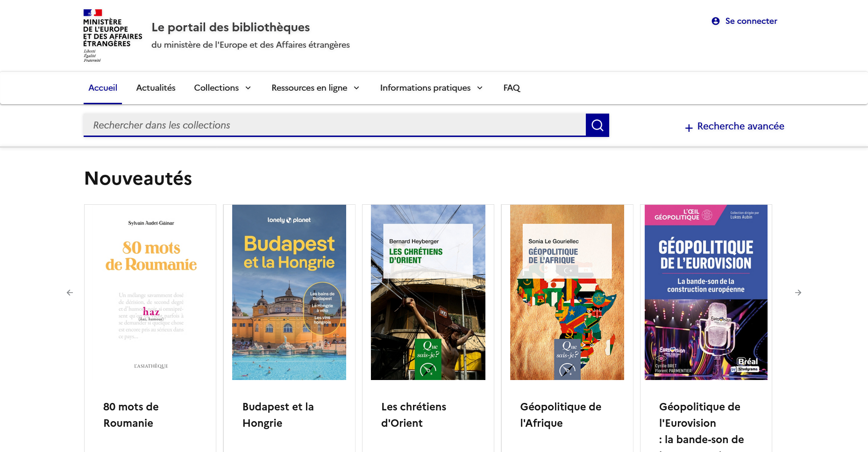Open Recherche avancée
Screen dimensions: 868x452
point(740,126)
